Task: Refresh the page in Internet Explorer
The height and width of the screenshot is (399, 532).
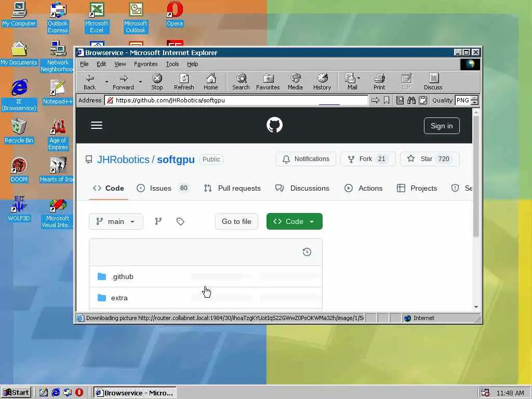Action: (184, 82)
